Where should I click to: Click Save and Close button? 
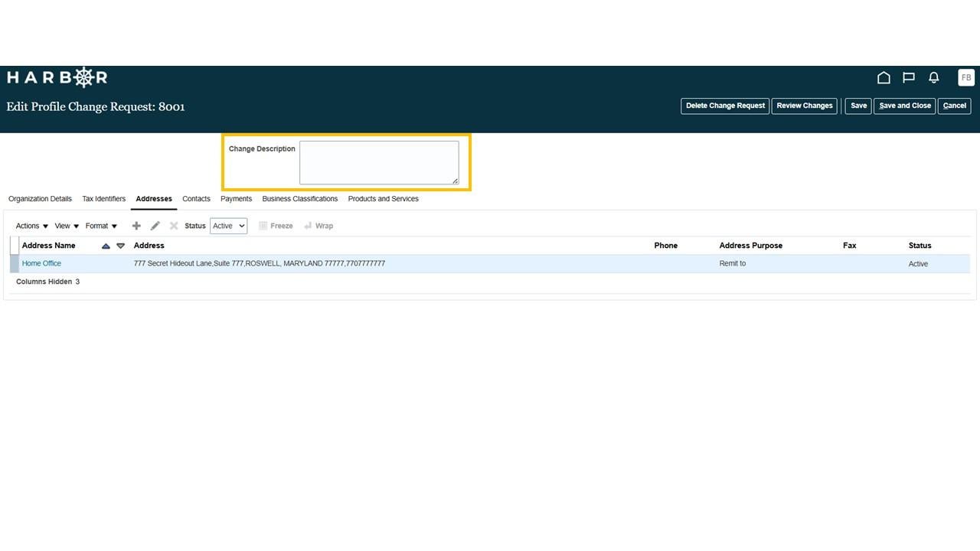(x=904, y=106)
